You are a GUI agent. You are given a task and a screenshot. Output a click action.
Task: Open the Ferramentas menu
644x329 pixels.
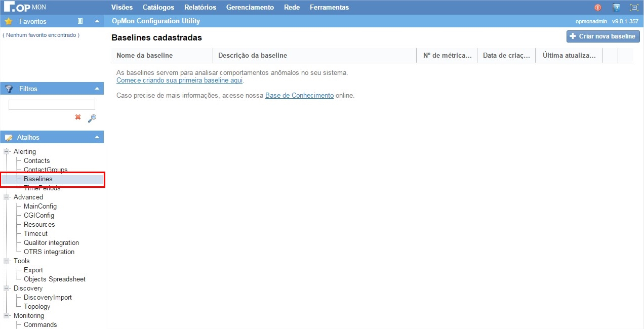coord(329,7)
